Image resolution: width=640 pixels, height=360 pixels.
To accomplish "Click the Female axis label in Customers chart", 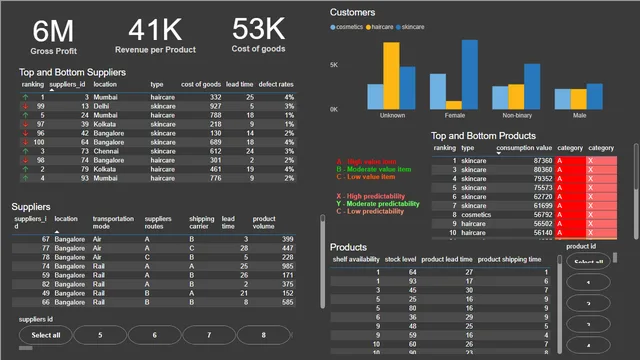I will pyautogui.click(x=455, y=116).
